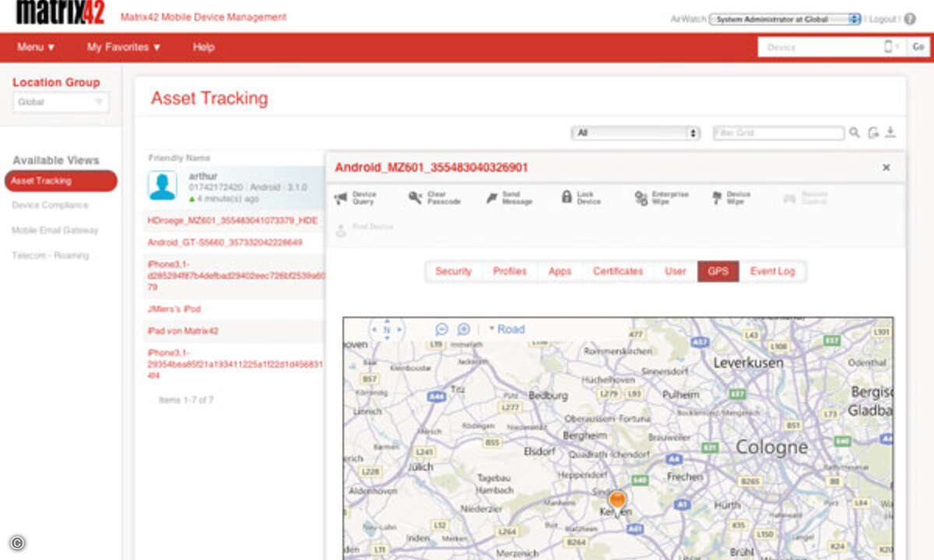Open the My Favorites dropdown
This screenshot has width=934, height=560.
[x=124, y=47]
